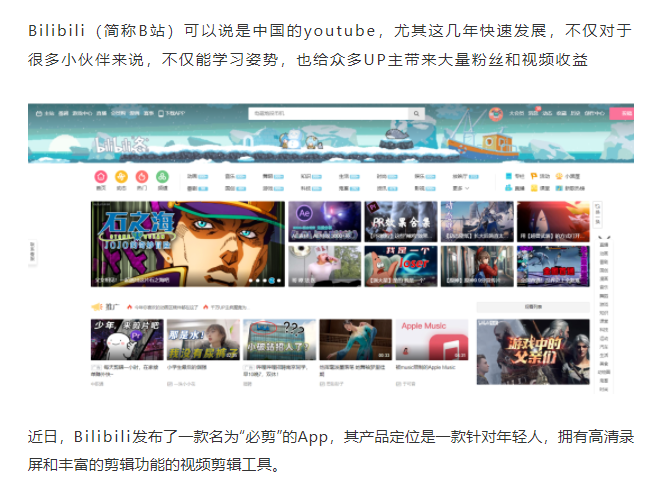Open the 小破站招人了 video thumbnail
This screenshot has width=652, height=486.
pos(279,339)
